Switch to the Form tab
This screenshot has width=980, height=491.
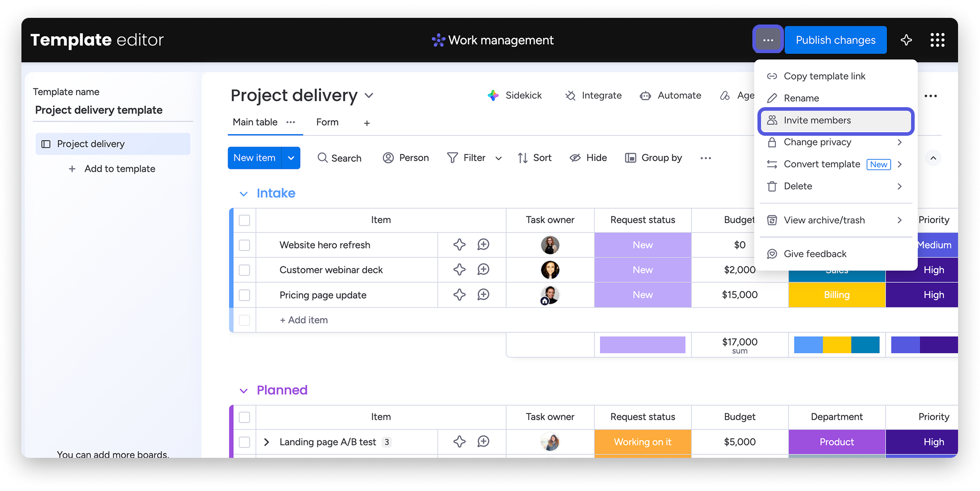point(327,122)
